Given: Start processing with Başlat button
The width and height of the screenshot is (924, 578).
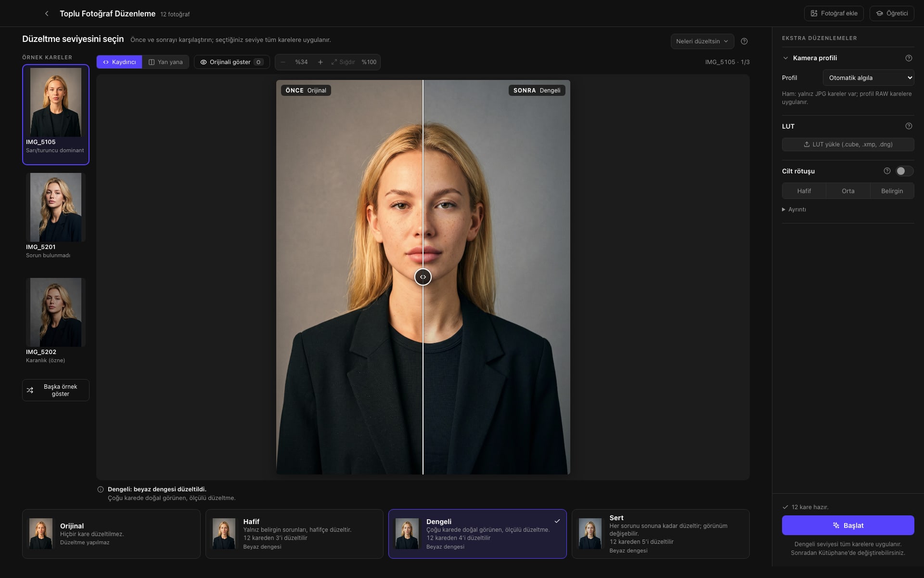Looking at the screenshot, I should 848,525.
